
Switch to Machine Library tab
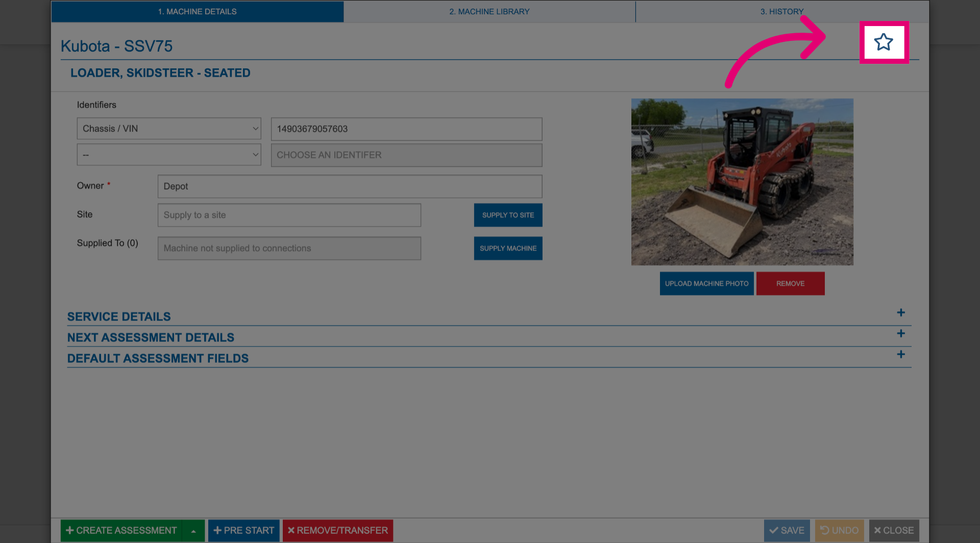(489, 11)
